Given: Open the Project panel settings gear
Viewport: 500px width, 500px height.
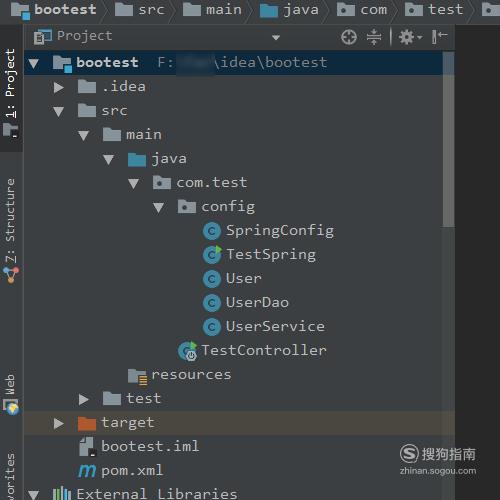Looking at the screenshot, I should click(410, 37).
